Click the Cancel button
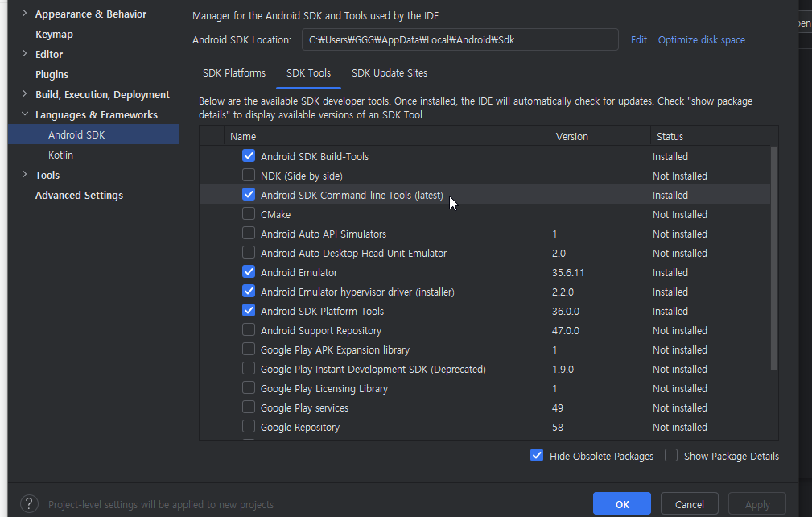Screen dimensions: 812x517 689,503
